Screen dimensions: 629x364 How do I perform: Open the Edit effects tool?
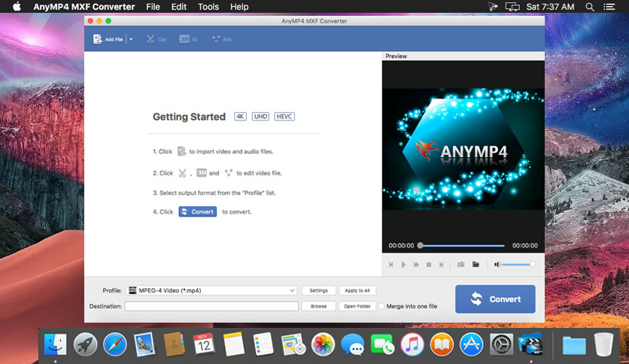[222, 39]
